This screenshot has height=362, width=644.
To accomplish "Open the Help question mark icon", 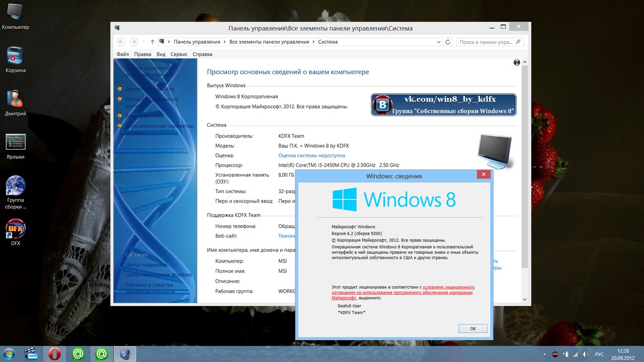I will coord(516,62).
